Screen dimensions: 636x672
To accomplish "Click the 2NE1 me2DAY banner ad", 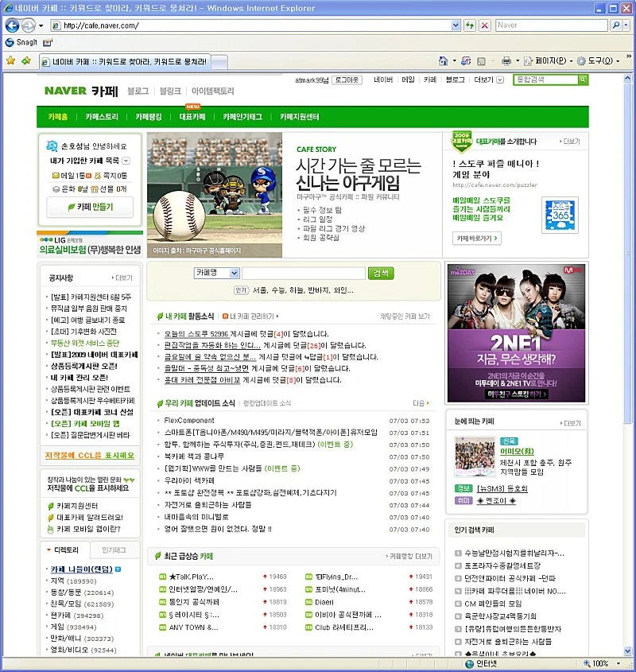I will pos(517,333).
